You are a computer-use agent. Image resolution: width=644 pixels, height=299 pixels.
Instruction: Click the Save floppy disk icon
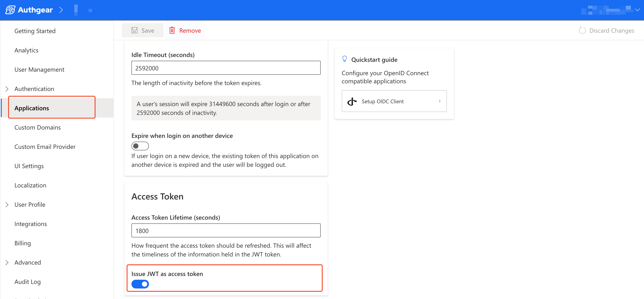(134, 30)
